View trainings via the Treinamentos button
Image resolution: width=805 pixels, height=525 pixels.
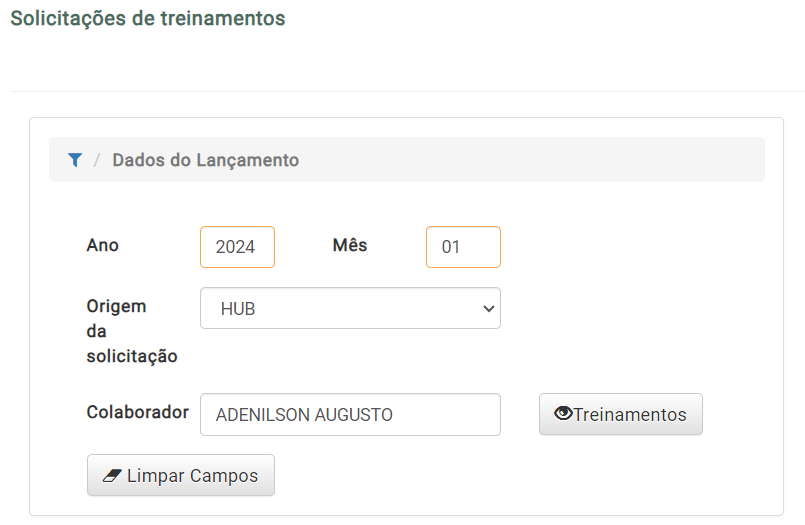point(621,414)
